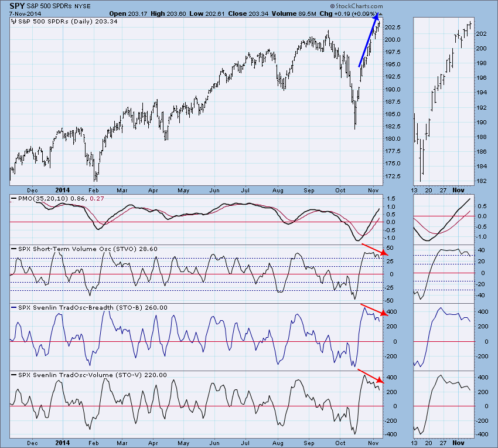
Task: Click the 1.5 label on the PMO axis
Action: coord(391,199)
